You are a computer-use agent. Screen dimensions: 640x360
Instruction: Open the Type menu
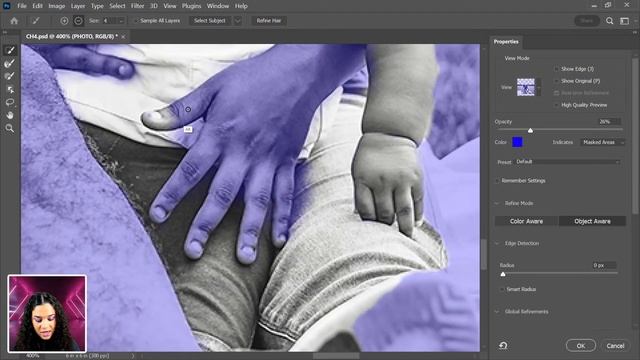click(97, 6)
